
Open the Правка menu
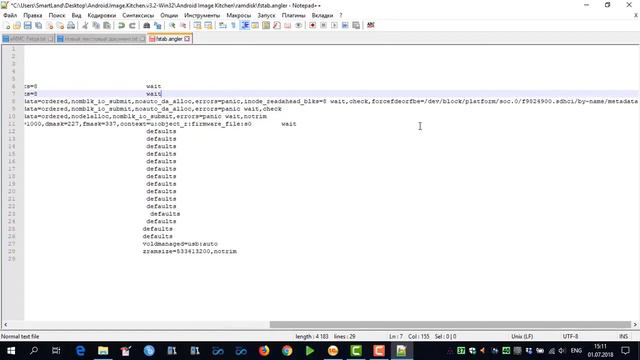[x=33, y=15]
